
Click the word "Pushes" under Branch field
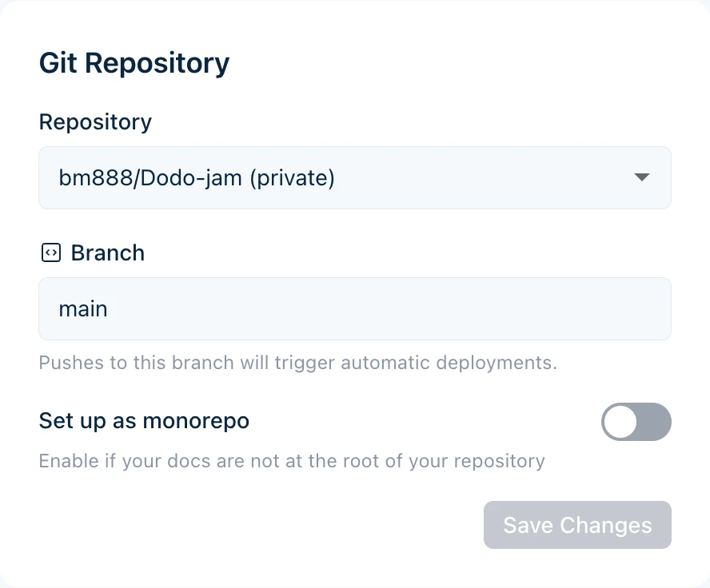tap(72, 363)
